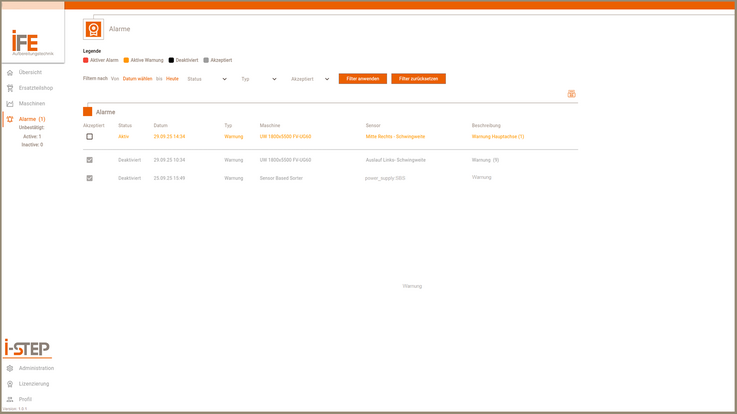Go to Maschinen in sidebar menu
This screenshot has width=737, height=414.
(32, 104)
